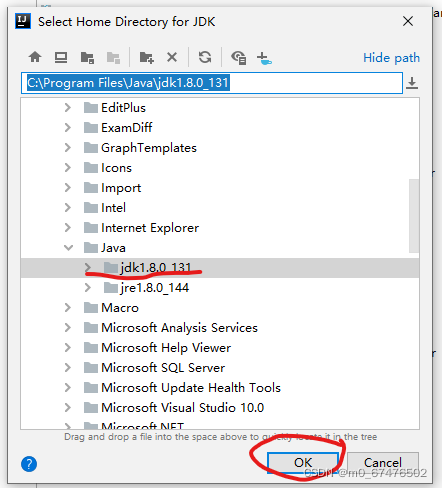Click the Hide path link
The image size is (442, 488).
pyautogui.click(x=391, y=58)
